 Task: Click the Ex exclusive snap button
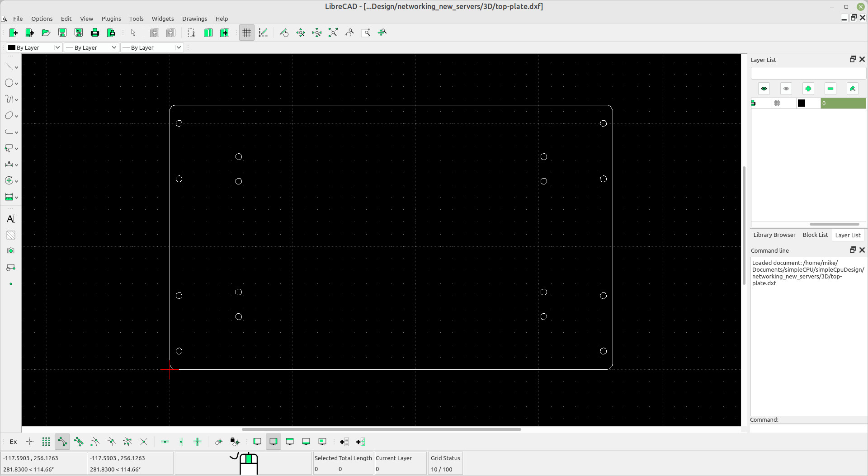[14, 442]
